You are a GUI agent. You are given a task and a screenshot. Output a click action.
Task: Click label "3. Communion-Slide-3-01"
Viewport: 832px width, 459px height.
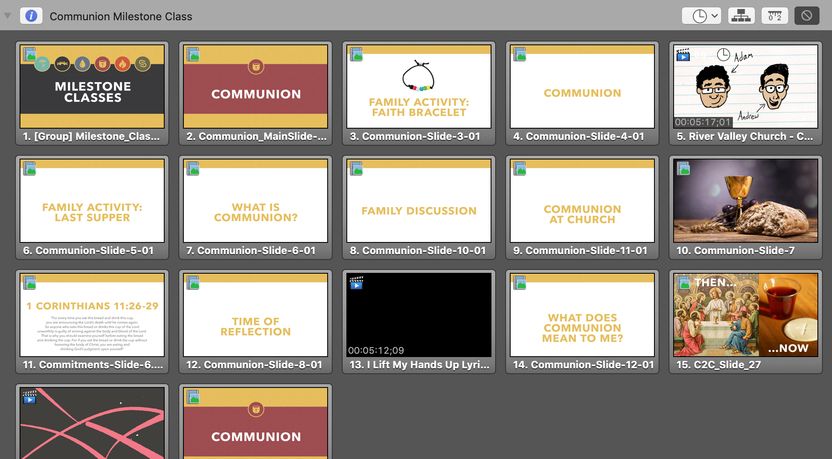(415, 136)
